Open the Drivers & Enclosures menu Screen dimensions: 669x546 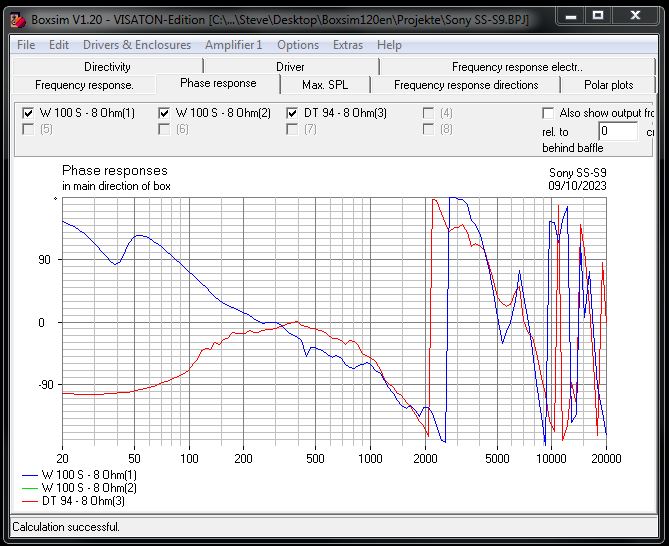137,45
